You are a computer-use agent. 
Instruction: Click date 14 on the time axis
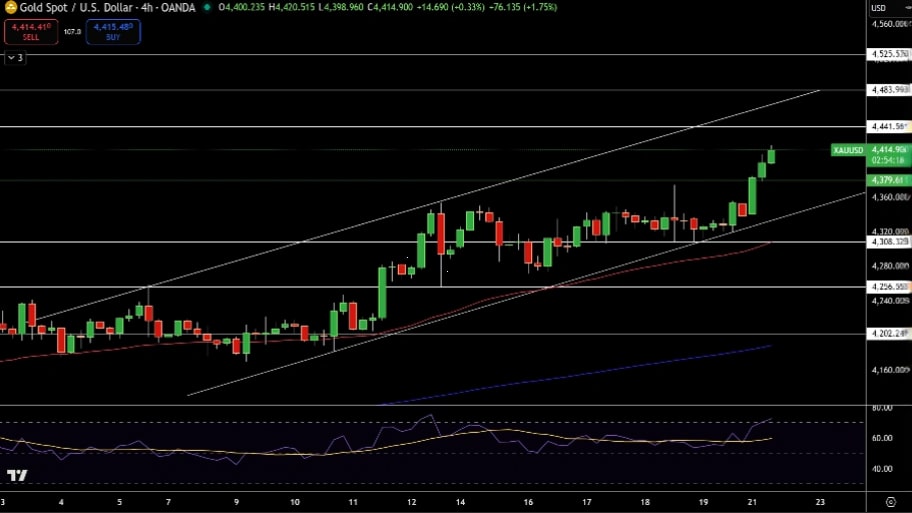pyautogui.click(x=459, y=502)
